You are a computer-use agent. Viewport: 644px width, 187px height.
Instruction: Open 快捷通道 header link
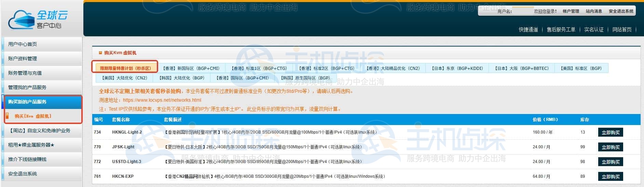[x=528, y=29]
